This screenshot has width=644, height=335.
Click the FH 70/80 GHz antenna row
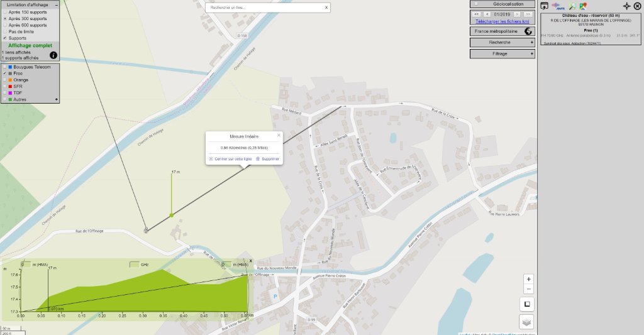click(x=590, y=36)
